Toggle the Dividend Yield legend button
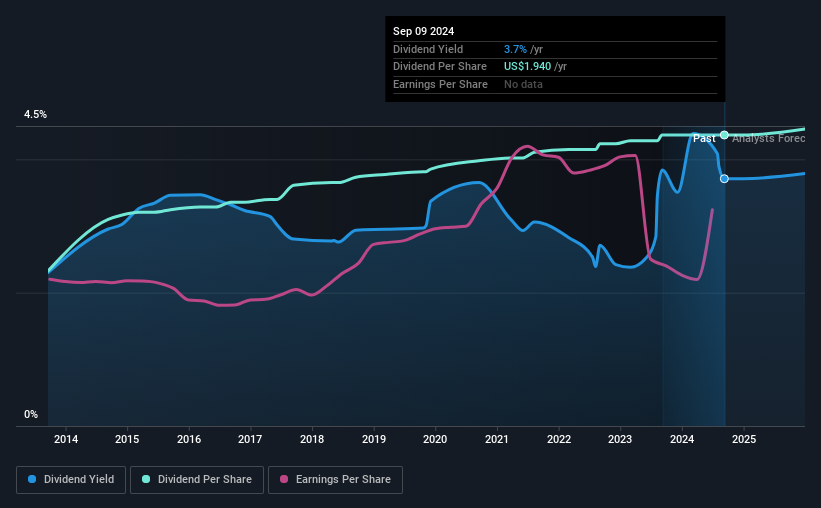 (71, 479)
